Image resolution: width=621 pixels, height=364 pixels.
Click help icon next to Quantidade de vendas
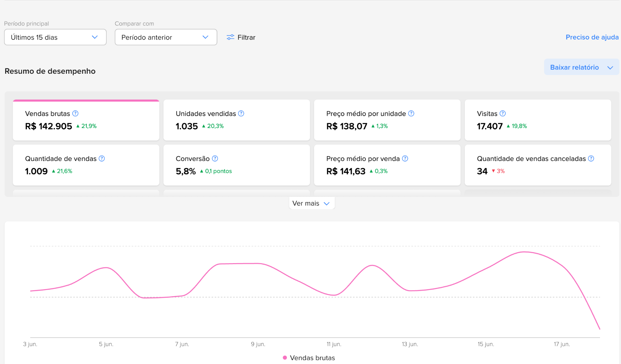pos(102,158)
